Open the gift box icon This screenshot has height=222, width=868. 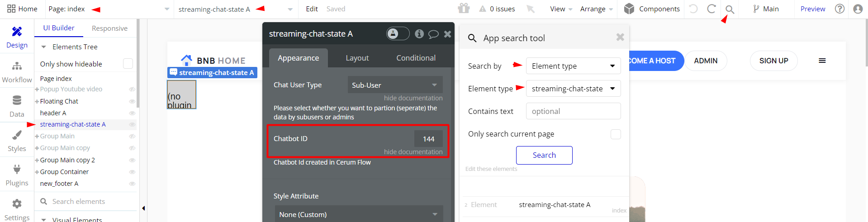[464, 8]
